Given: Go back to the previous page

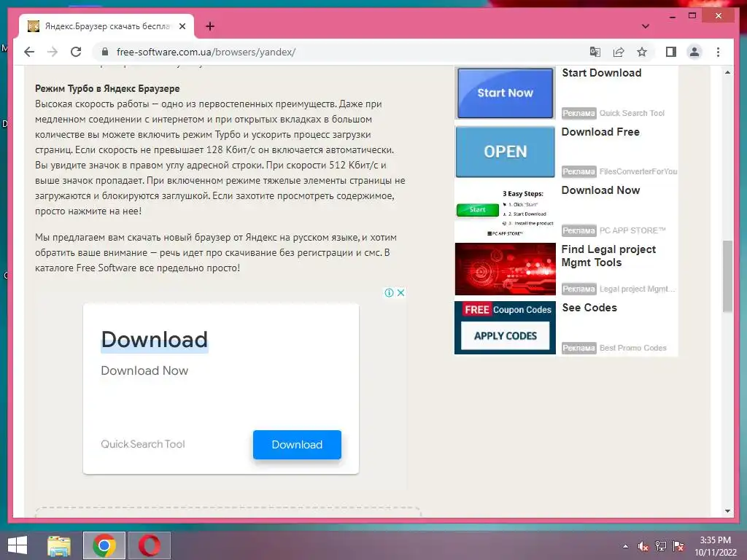Looking at the screenshot, I should (29, 52).
